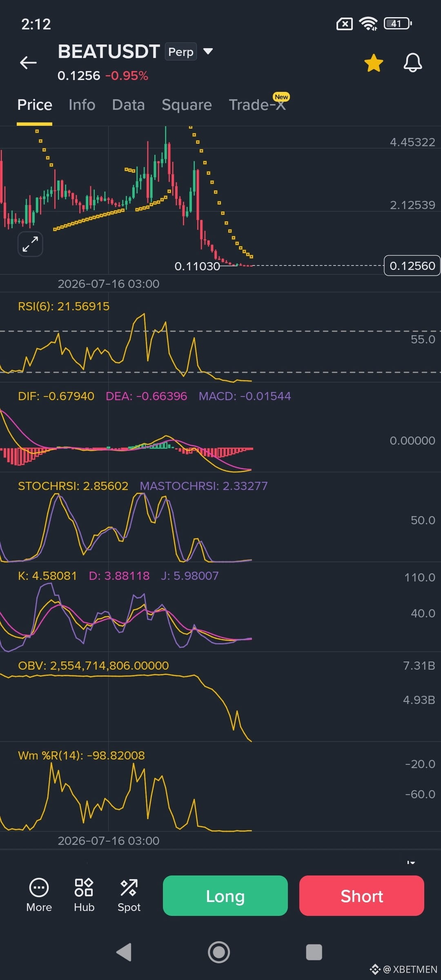Switch to the Square tab

(187, 105)
